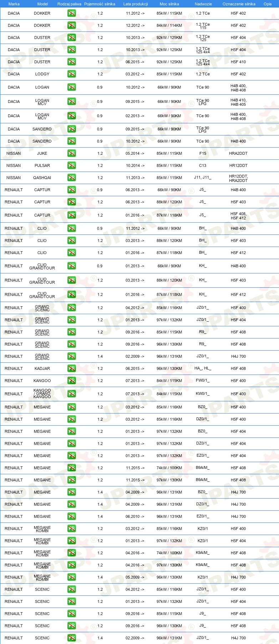Click the fuel icon in the SCENIC 1.4 H4J 700 row
This screenshot has width=279, height=644.
[x=71, y=638]
